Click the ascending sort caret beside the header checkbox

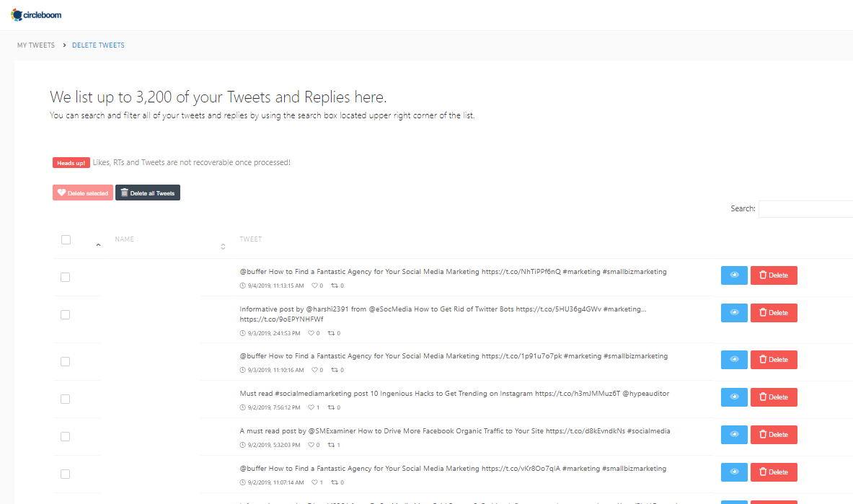(98, 245)
